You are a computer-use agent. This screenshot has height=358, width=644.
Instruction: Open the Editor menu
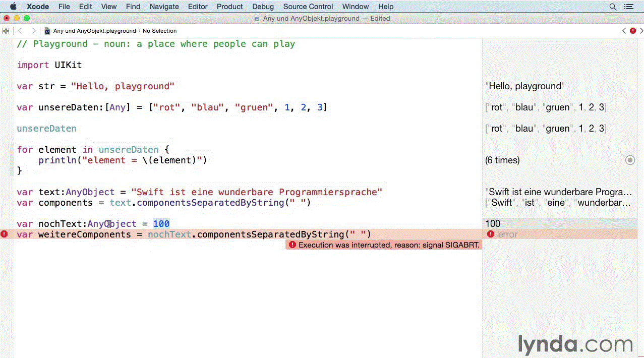198,7
